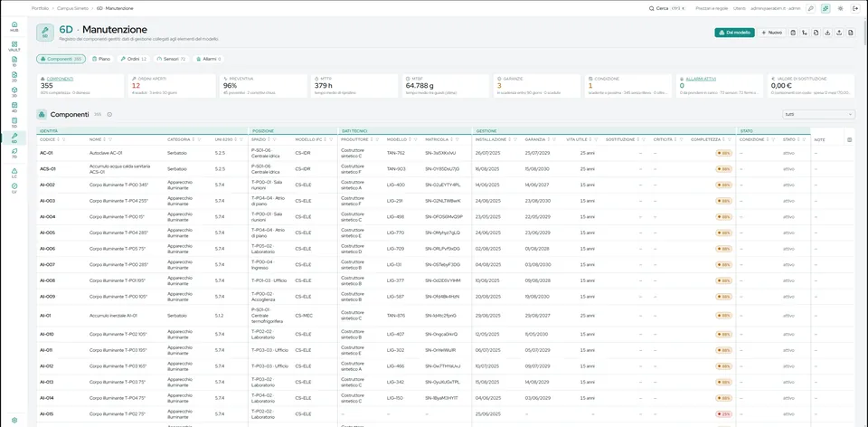Viewport: 868px width, 427px height.
Task: Switch to the Allarmi tab
Action: [209, 59]
